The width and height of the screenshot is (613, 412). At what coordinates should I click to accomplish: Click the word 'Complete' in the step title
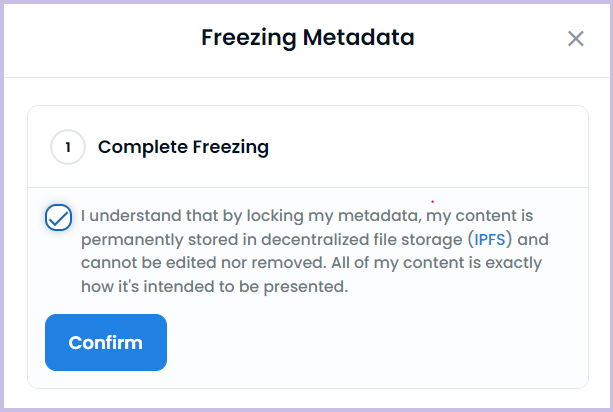coord(143,147)
